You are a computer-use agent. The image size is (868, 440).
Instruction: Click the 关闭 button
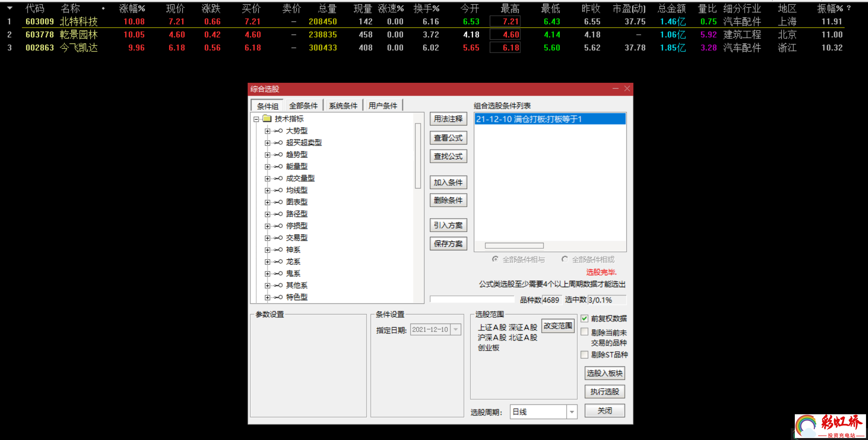click(x=605, y=411)
